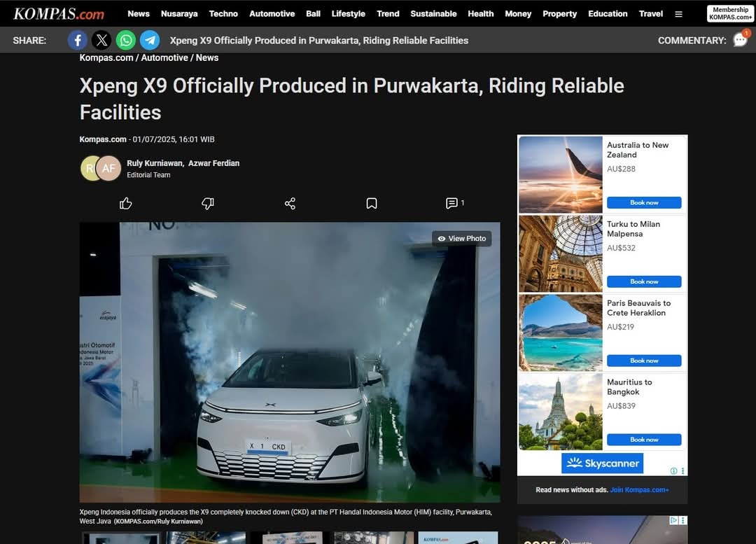Click the AU$532 price text
Screen dimensions: 756x544
pyautogui.click(x=621, y=249)
